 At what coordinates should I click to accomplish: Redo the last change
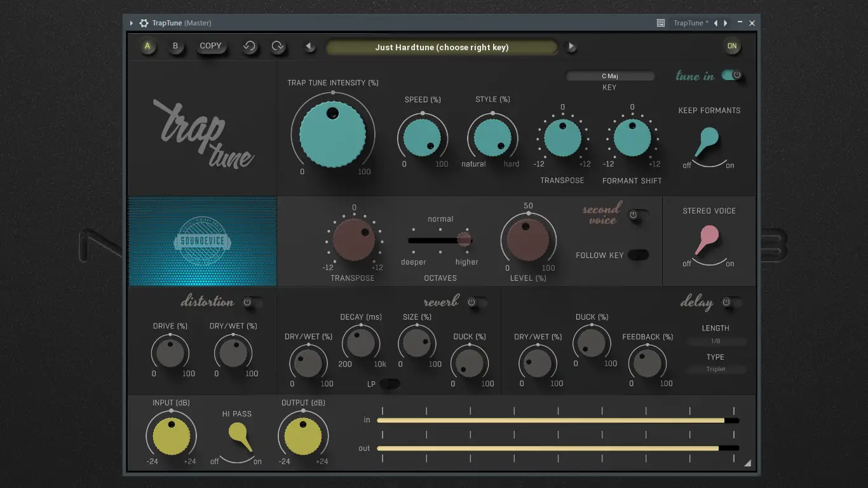coord(278,46)
